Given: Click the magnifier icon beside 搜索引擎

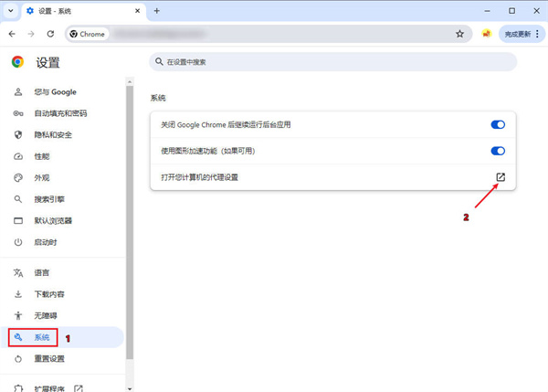Looking at the screenshot, I should pyautogui.click(x=18, y=199).
